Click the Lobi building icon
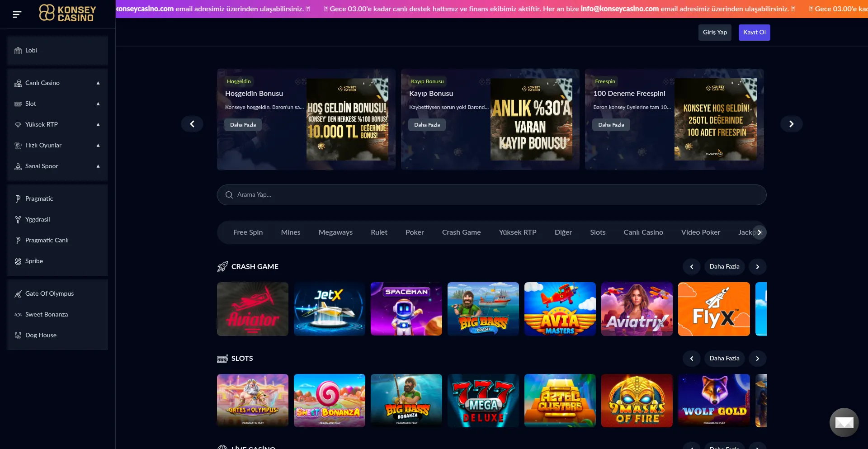The image size is (868, 449). coord(18,51)
